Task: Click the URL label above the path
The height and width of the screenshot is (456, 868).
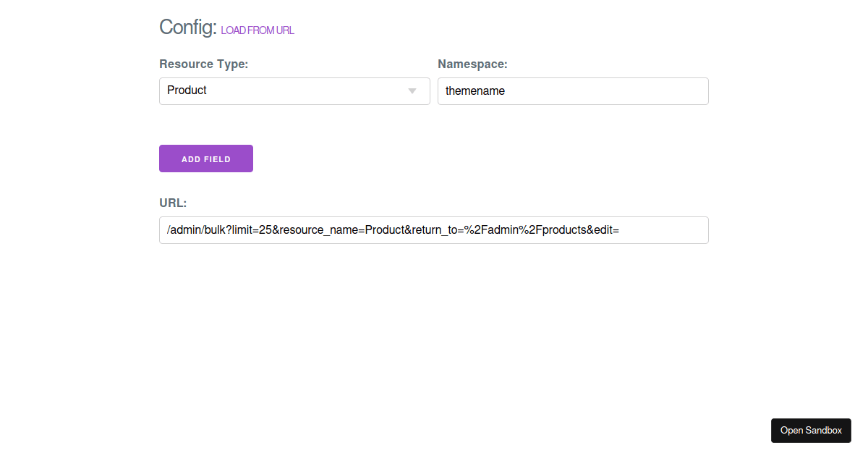Action: click(172, 203)
